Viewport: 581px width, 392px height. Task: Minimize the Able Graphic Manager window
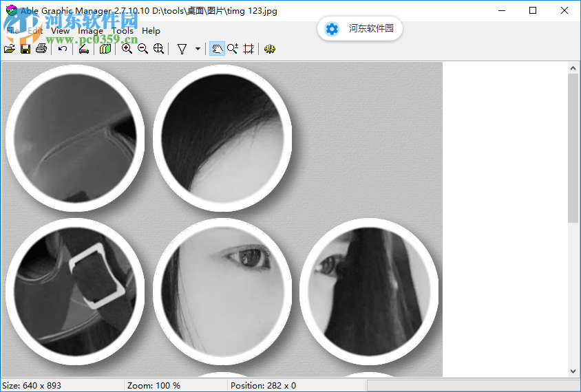pos(502,10)
